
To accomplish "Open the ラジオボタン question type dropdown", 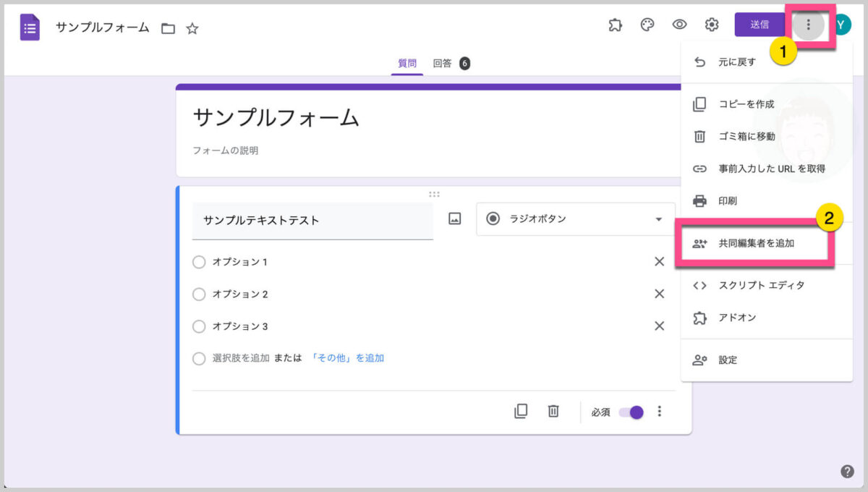I will point(576,219).
